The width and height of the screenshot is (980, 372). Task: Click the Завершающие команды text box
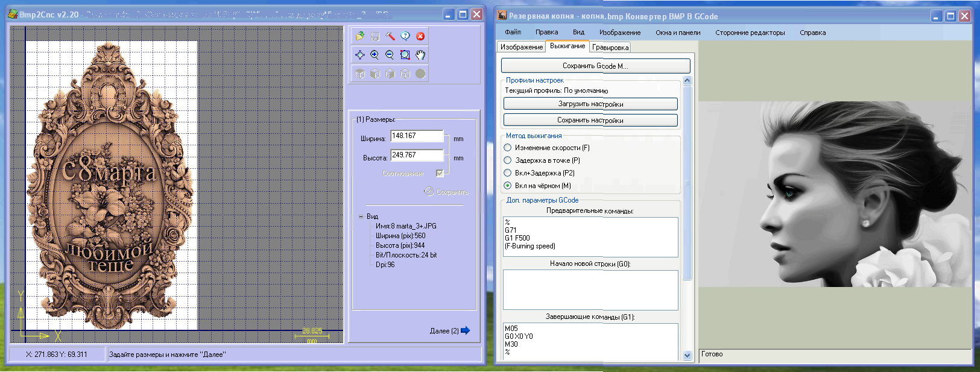tap(590, 341)
